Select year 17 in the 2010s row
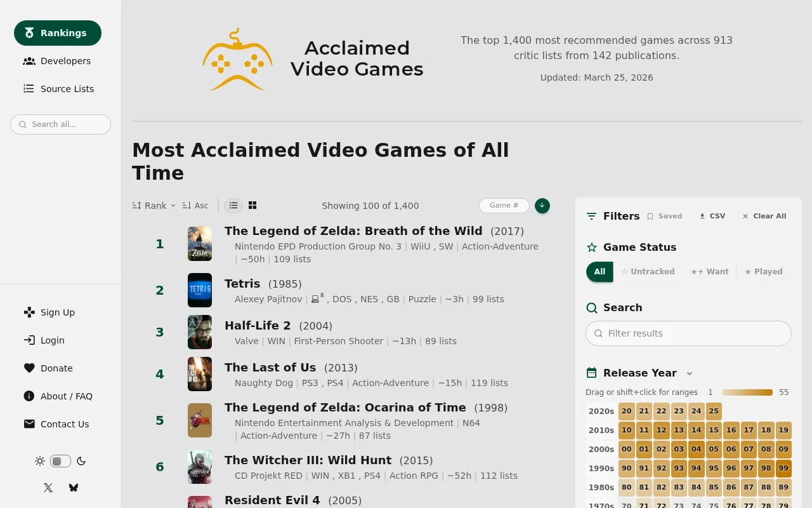Screen dimensions: 812x508 coord(749,431)
